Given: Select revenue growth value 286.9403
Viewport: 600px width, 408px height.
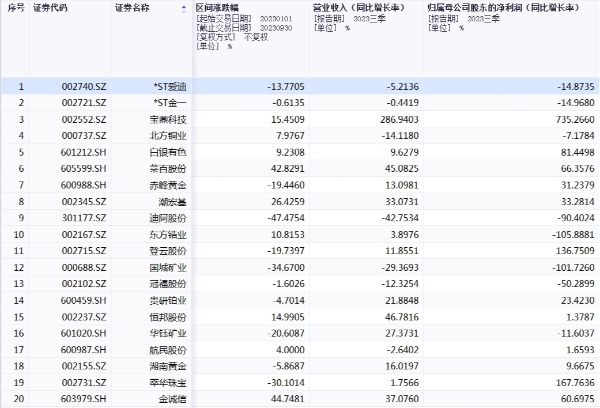Looking at the screenshot, I should 399,119.
